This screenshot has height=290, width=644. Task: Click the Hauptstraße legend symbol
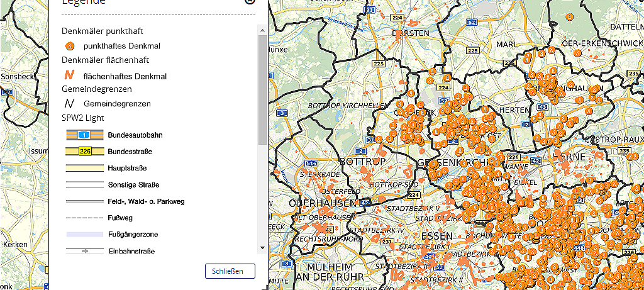coord(85,168)
